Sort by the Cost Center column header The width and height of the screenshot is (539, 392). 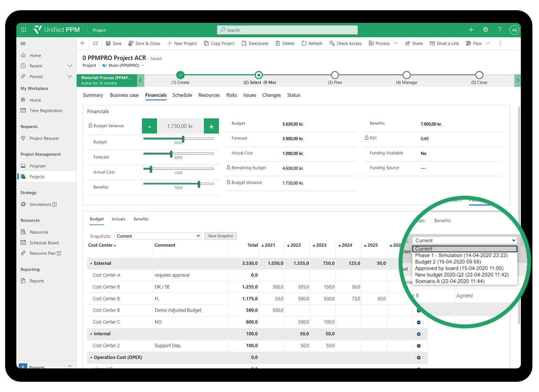click(x=102, y=245)
